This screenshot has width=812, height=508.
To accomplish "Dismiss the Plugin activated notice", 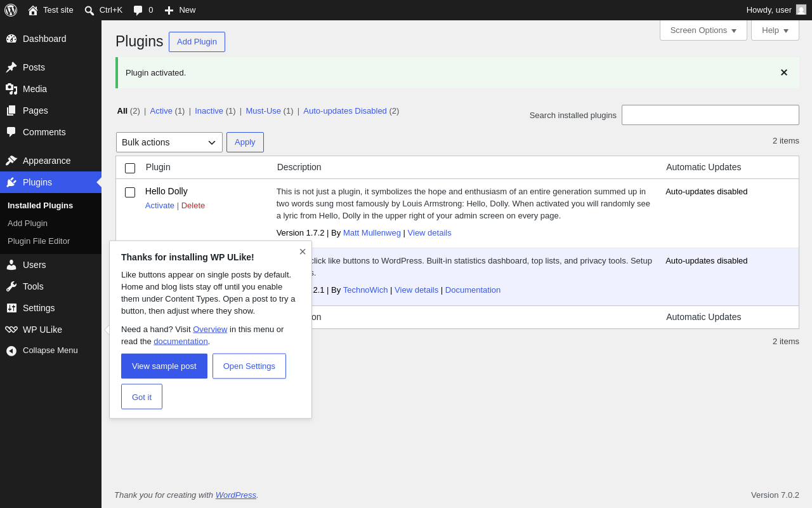I will coord(784,72).
